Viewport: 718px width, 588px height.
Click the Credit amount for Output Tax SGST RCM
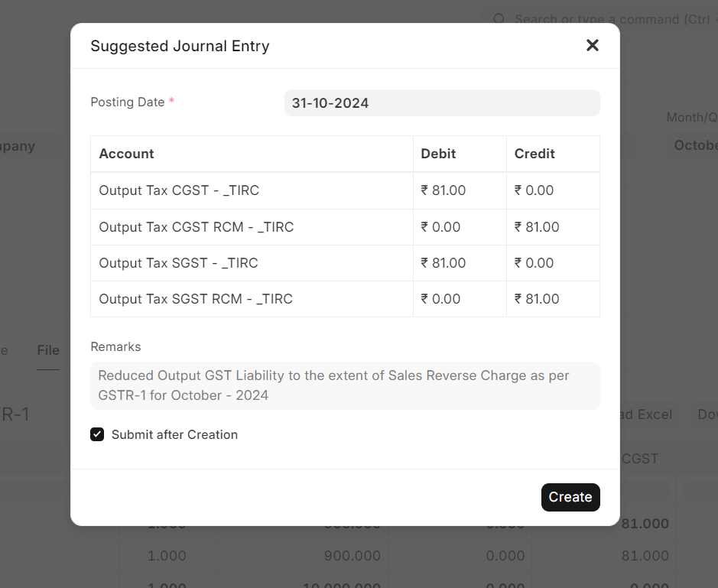[x=537, y=299]
